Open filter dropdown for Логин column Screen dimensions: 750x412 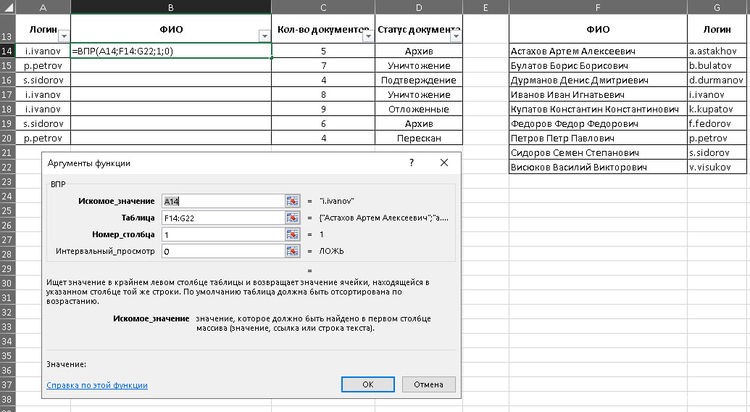click(x=64, y=36)
